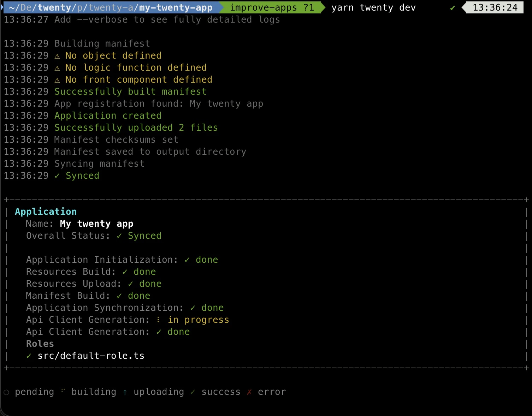Click the "Application Synchronization:" label
The width and height of the screenshot is (532, 416).
pos(105,308)
